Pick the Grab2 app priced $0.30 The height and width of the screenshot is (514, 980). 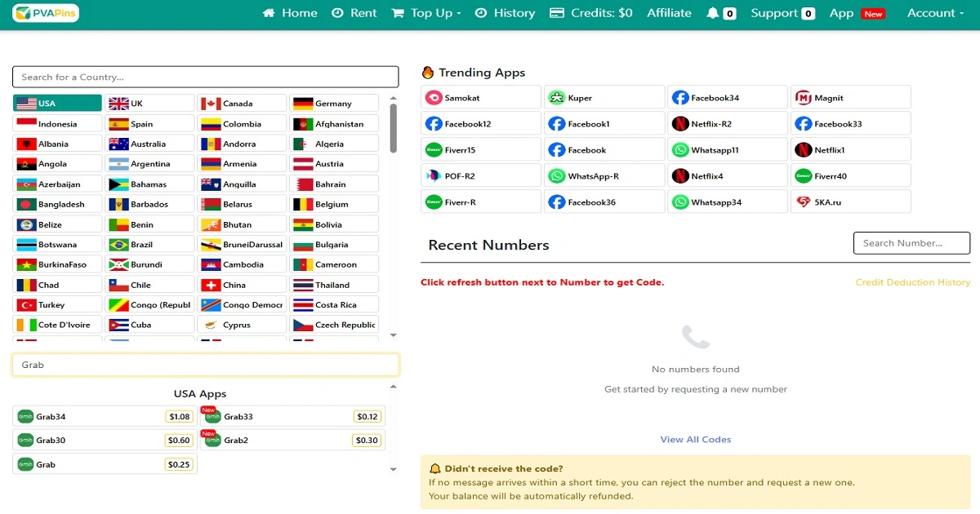pos(293,440)
